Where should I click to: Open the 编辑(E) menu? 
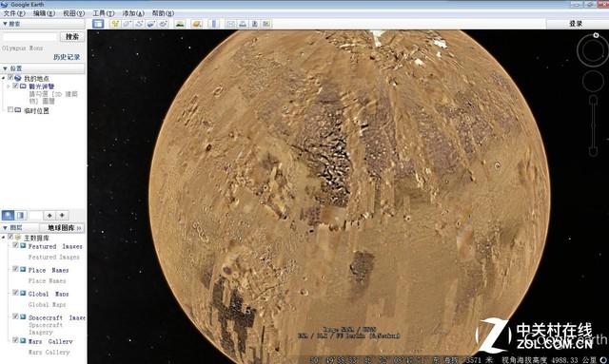[44, 13]
